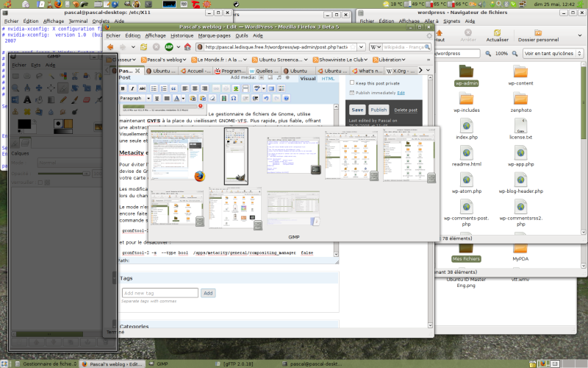588x368 pixels.
Task: Open Firefox Outils menu
Action: [x=242, y=35]
